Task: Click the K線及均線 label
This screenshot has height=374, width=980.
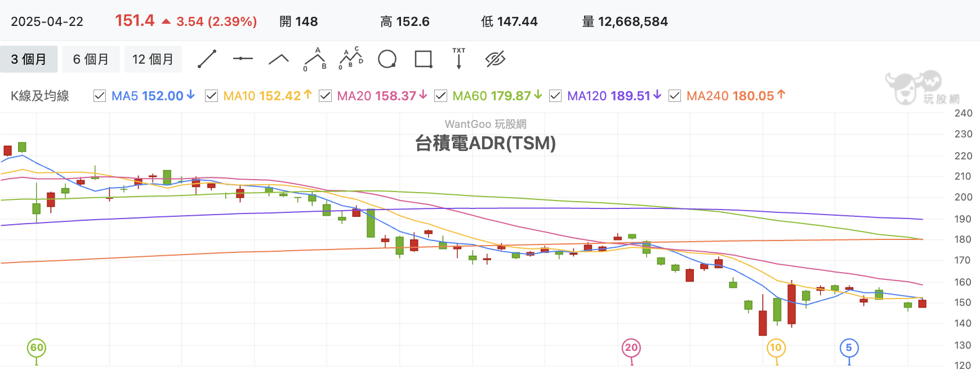Action: point(40,96)
